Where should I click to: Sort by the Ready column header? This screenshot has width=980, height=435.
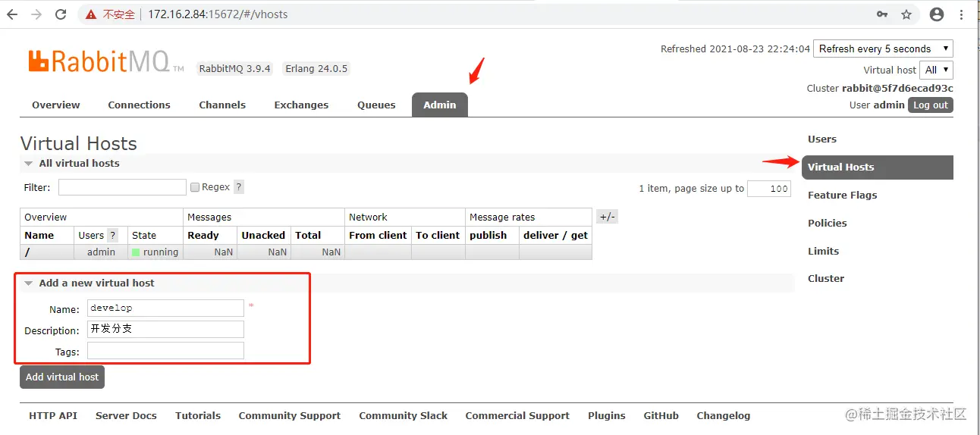[x=203, y=236]
